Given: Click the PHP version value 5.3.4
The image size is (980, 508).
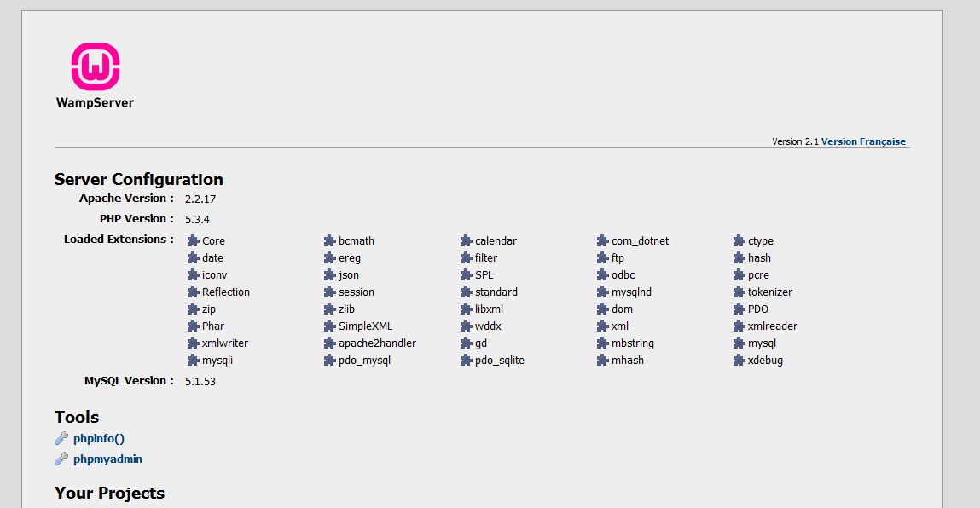Looking at the screenshot, I should click(198, 219).
